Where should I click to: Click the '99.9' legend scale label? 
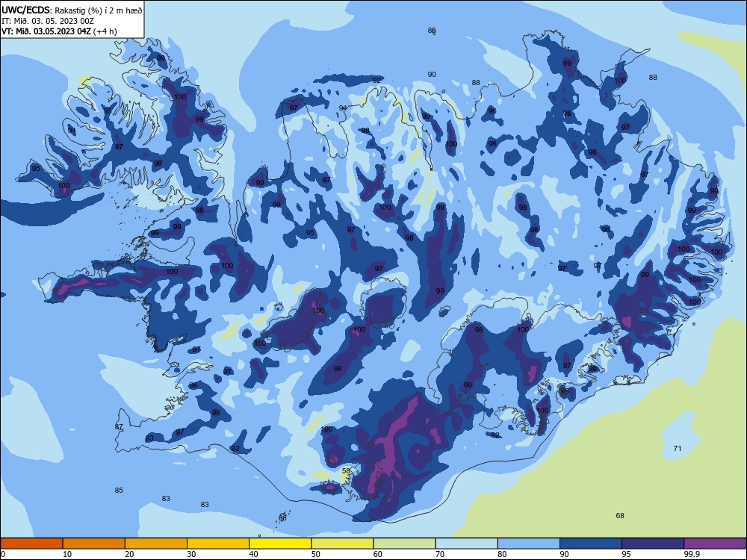click(x=692, y=554)
